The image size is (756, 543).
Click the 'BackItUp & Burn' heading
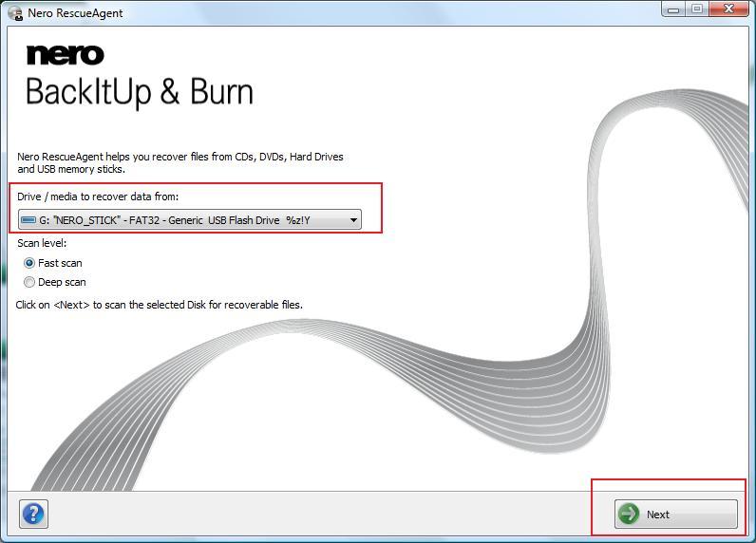pyautogui.click(x=140, y=92)
